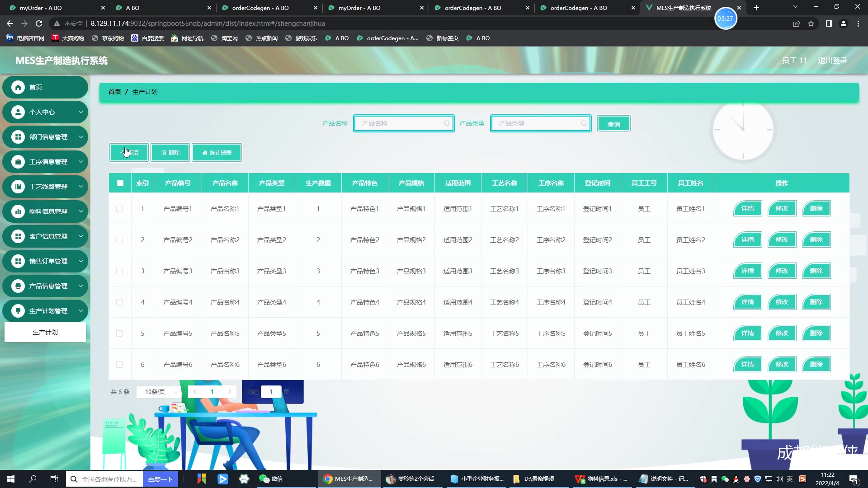Select the 生产计划 submenu item
This screenshot has width=868, height=488.
pyautogui.click(x=45, y=332)
